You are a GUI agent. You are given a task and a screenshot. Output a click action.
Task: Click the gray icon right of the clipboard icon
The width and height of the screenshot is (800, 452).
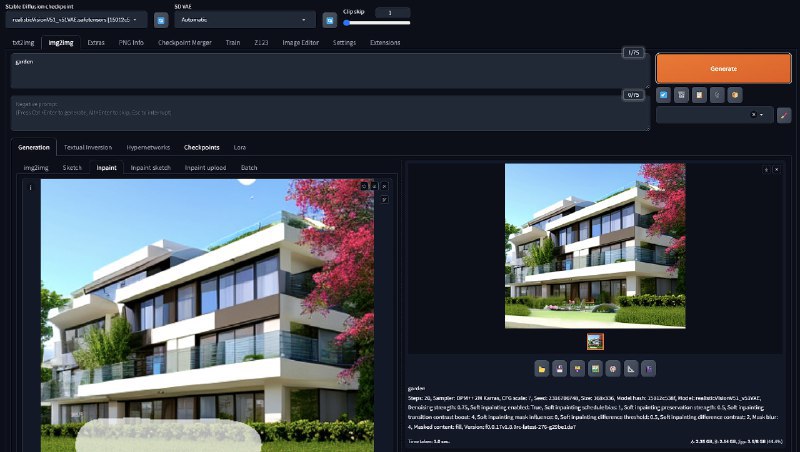[x=717, y=95]
